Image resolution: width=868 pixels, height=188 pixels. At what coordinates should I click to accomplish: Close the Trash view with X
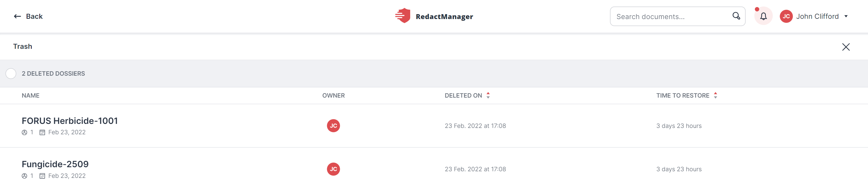pyautogui.click(x=846, y=47)
